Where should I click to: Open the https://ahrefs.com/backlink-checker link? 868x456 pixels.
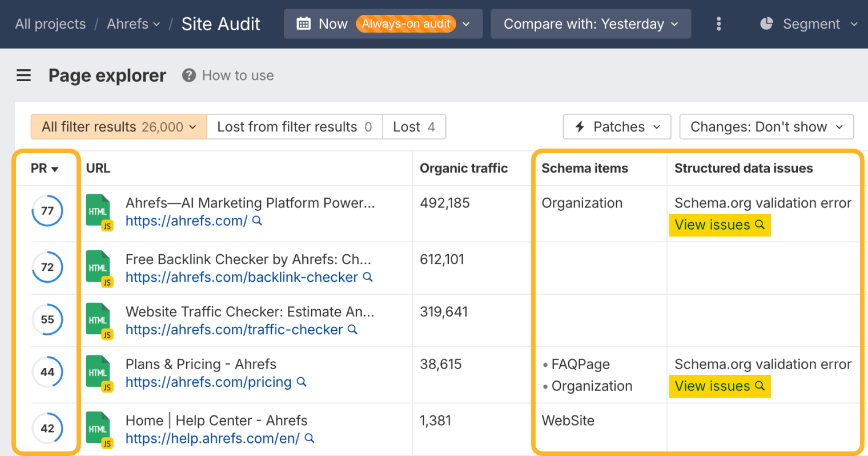pyautogui.click(x=242, y=277)
